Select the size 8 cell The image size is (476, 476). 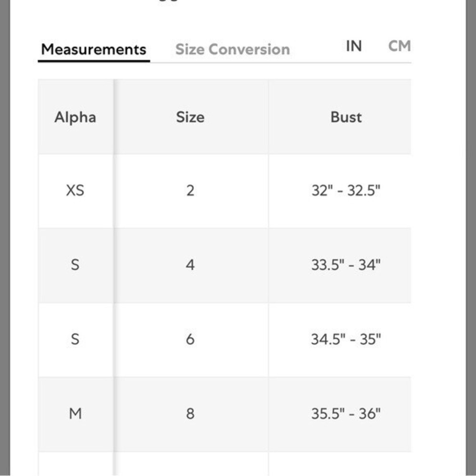191,414
